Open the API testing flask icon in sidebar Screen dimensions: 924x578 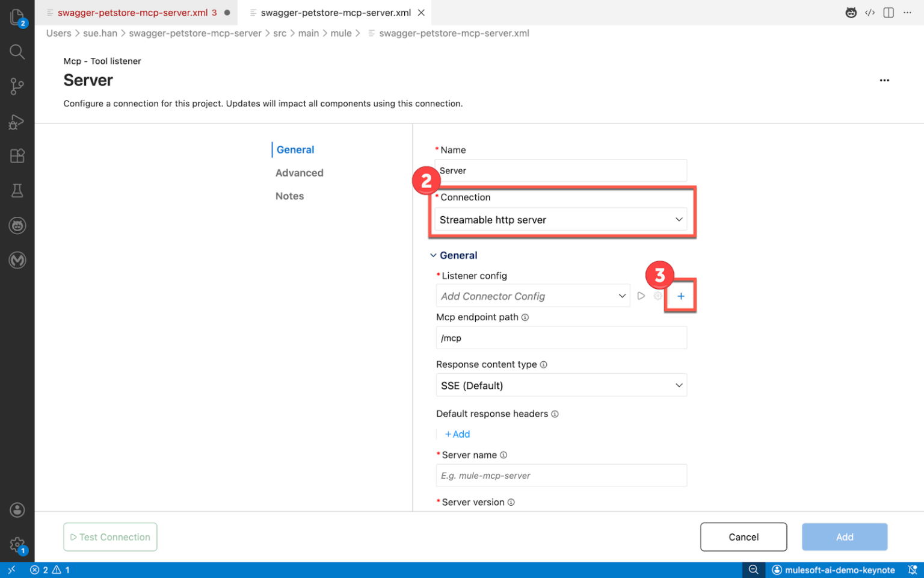point(17,190)
